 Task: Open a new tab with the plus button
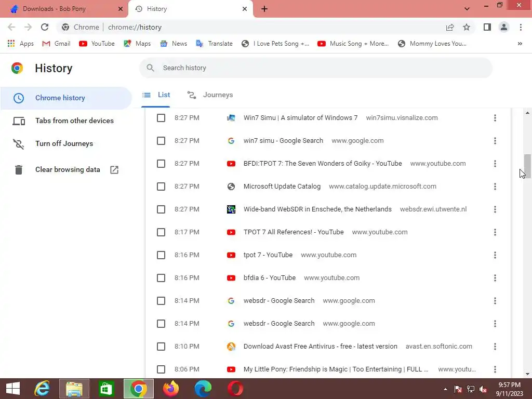(x=264, y=9)
